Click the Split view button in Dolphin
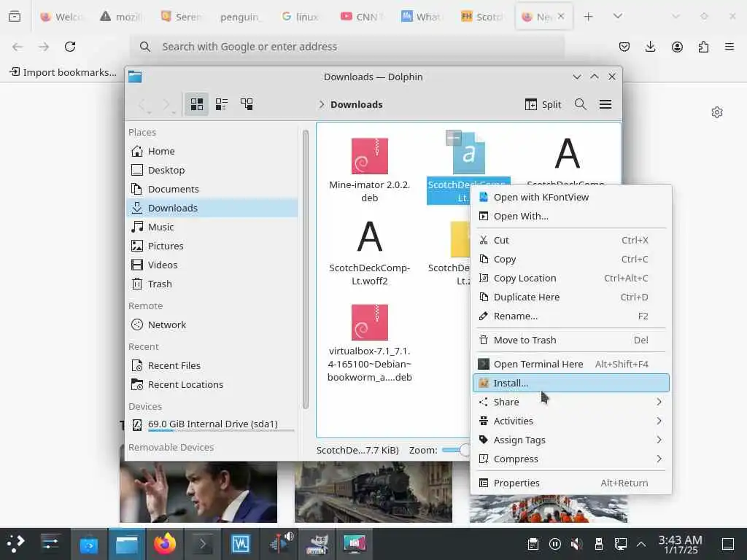 pos(543,104)
